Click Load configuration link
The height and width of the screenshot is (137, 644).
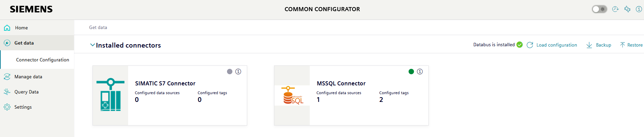pos(556,45)
